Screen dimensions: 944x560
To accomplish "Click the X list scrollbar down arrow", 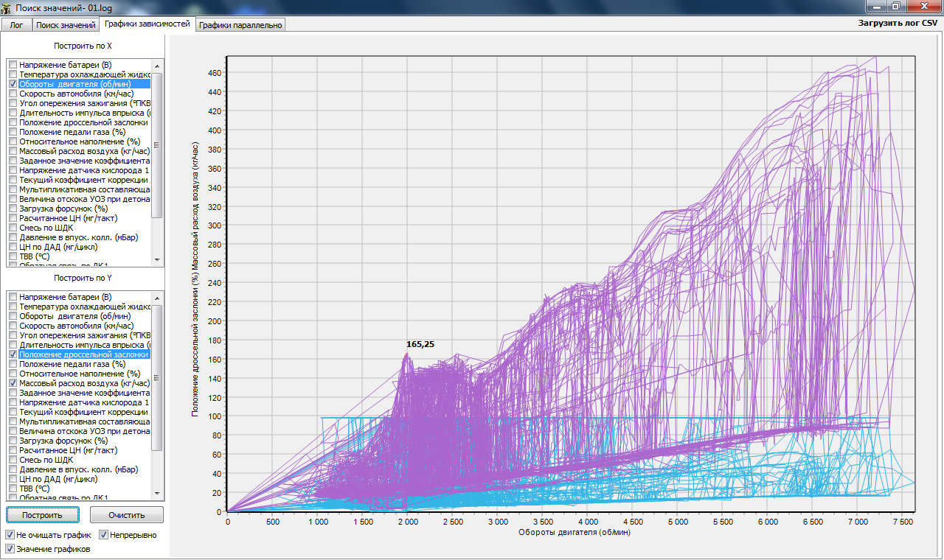I will (x=156, y=259).
